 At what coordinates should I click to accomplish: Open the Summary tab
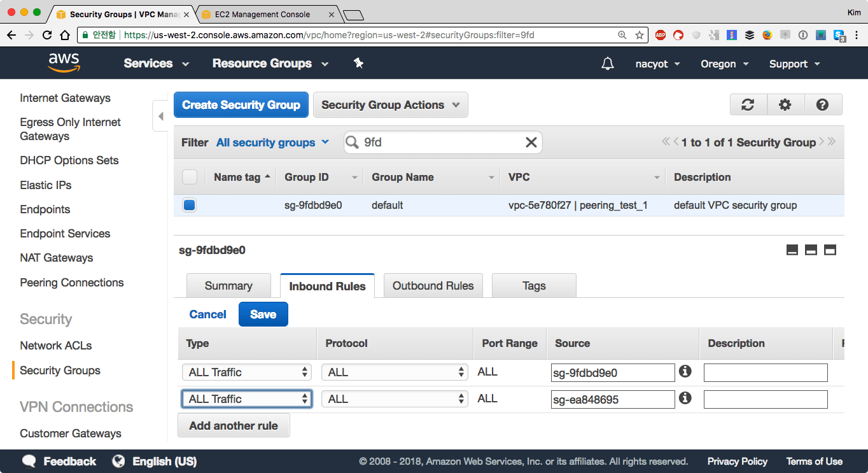click(228, 286)
